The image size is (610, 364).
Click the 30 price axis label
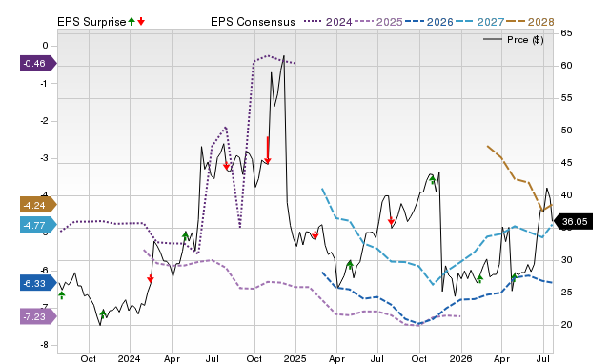tap(566, 260)
